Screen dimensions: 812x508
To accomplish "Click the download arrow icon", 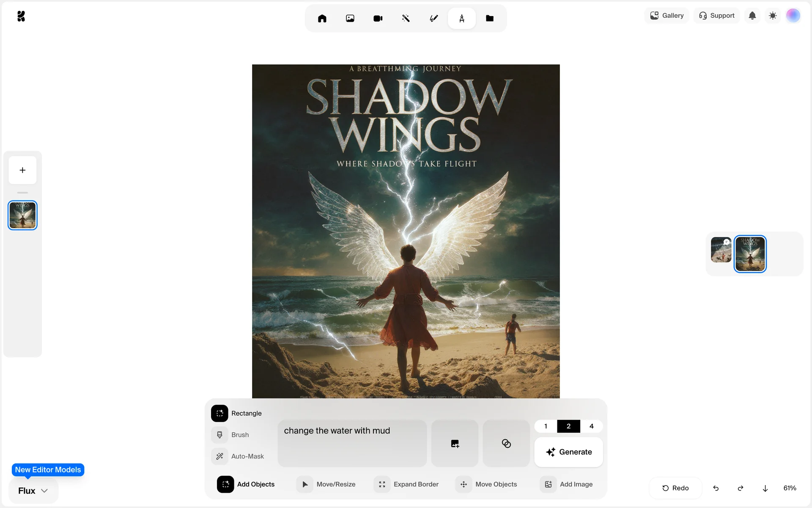I will [765, 488].
